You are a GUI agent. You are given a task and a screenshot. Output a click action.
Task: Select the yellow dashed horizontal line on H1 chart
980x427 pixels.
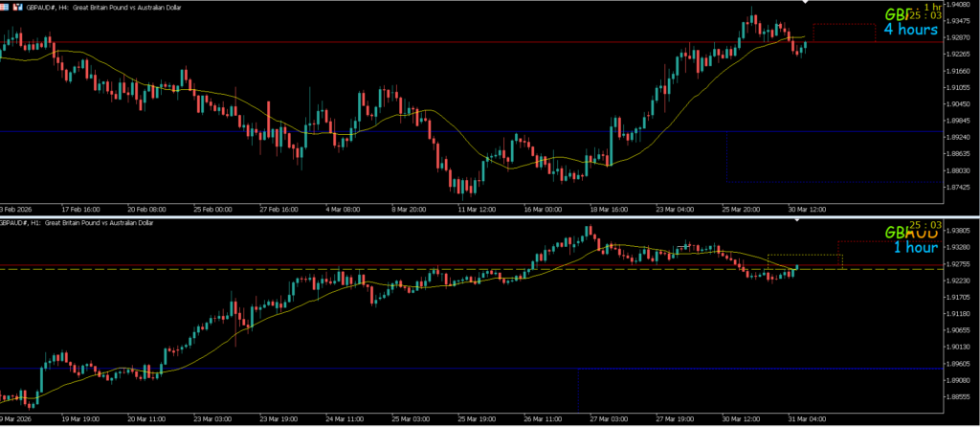(287, 269)
